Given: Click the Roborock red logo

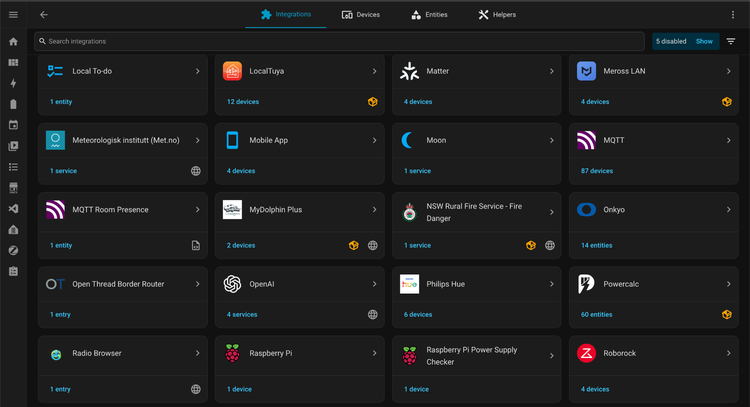Looking at the screenshot, I should pos(586,353).
